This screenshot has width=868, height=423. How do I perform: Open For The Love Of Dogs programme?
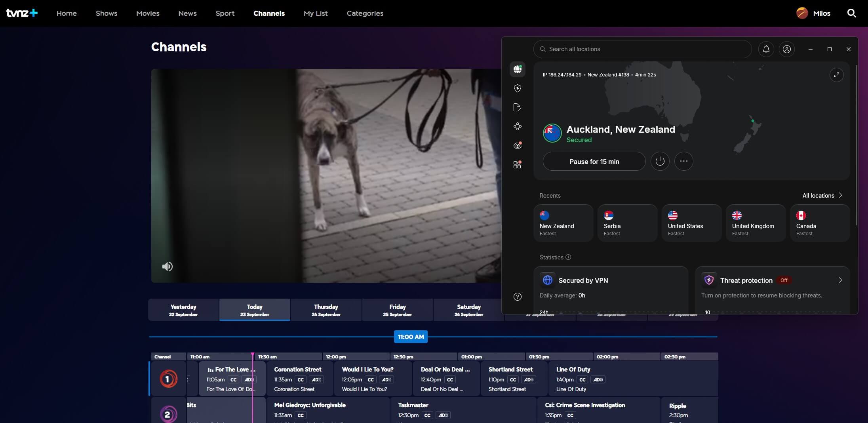232,379
